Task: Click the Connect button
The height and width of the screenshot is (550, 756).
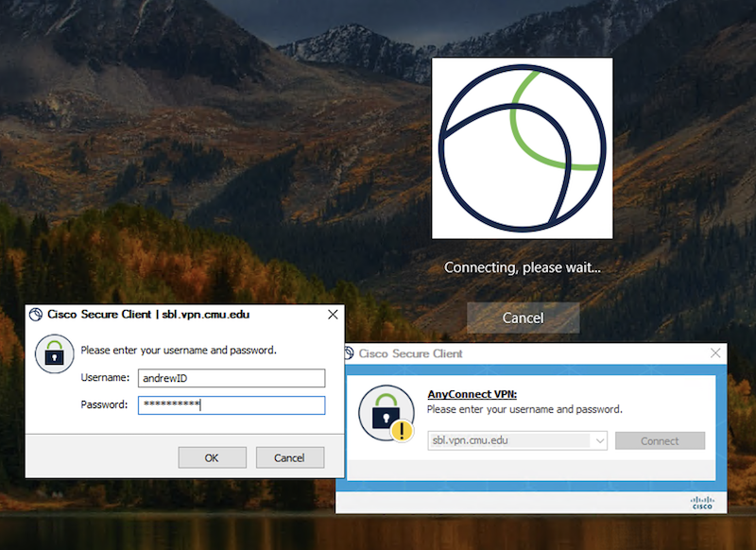Action: click(x=660, y=440)
